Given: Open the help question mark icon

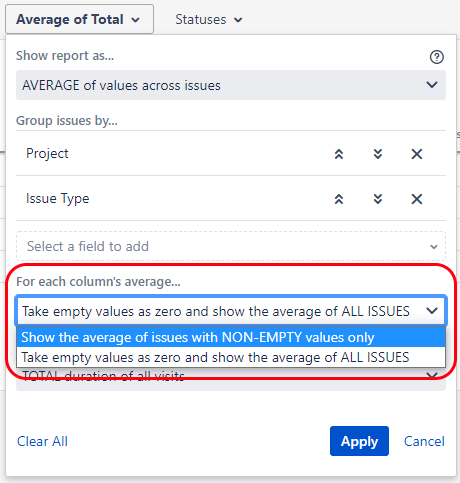Looking at the screenshot, I should [436, 57].
